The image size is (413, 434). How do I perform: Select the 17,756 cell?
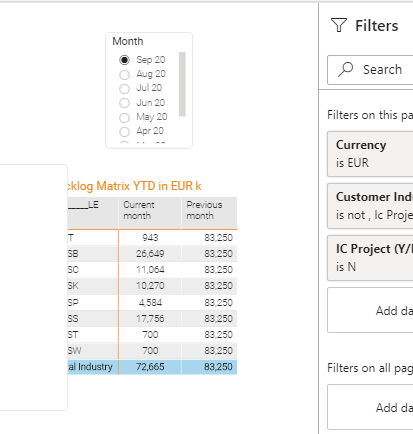(150, 318)
